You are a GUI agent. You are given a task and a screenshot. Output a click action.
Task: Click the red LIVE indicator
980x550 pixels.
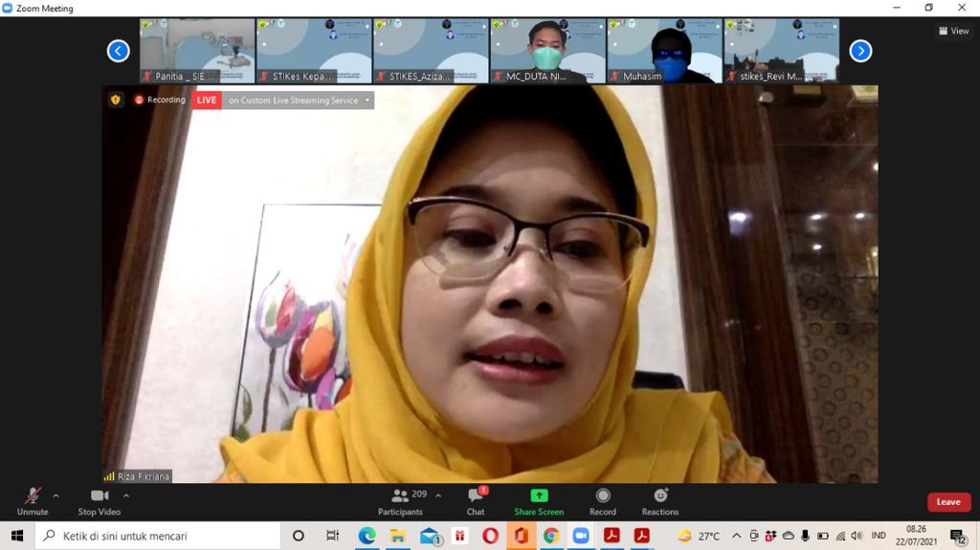(206, 100)
